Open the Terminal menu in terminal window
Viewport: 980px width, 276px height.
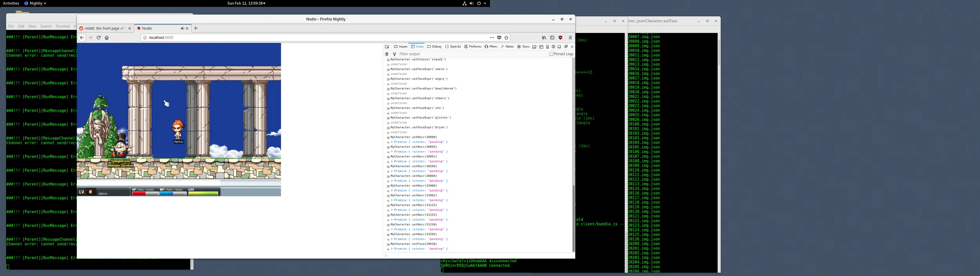click(62, 26)
